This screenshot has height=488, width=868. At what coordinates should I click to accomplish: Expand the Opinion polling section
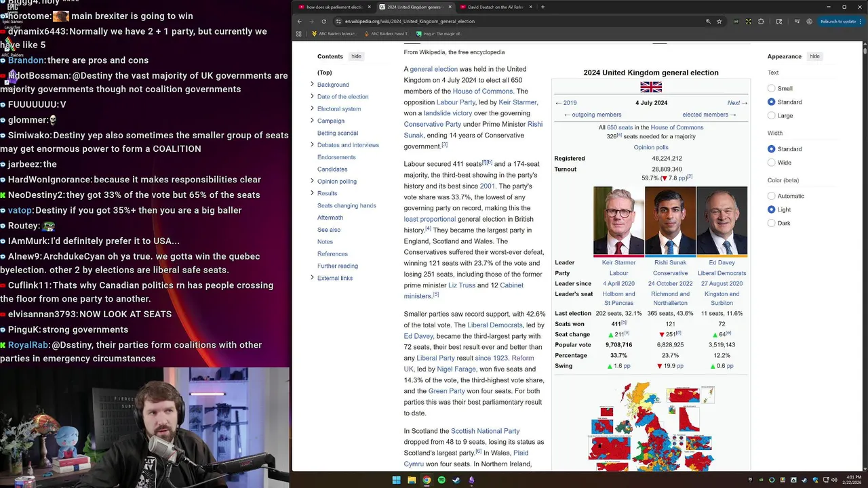[312, 181]
